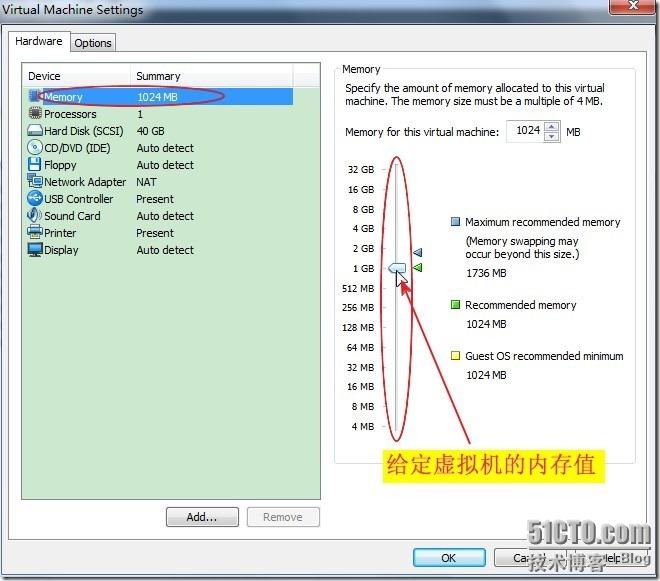Select the Hard Disk (SCSI) row label
Image resolution: width=660 pixels, height=581 pixels.
(x=84, y=131)
